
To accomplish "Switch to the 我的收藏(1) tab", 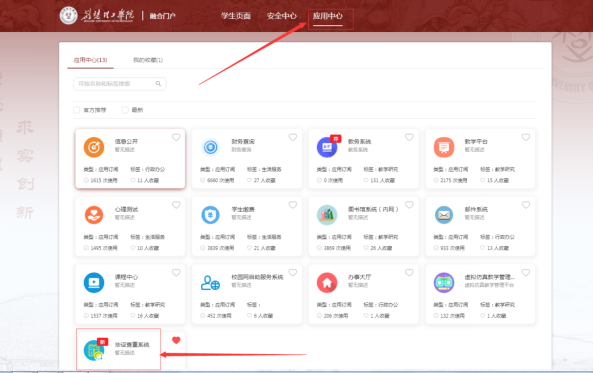I will point(148,60).
